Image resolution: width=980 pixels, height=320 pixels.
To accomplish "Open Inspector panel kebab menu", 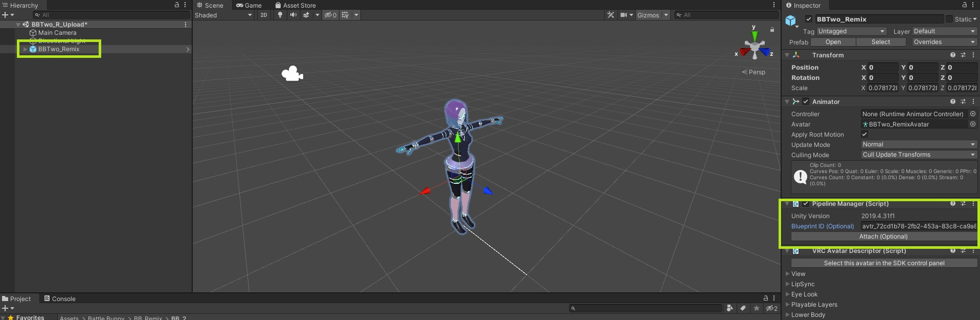I will coord(973,5).
